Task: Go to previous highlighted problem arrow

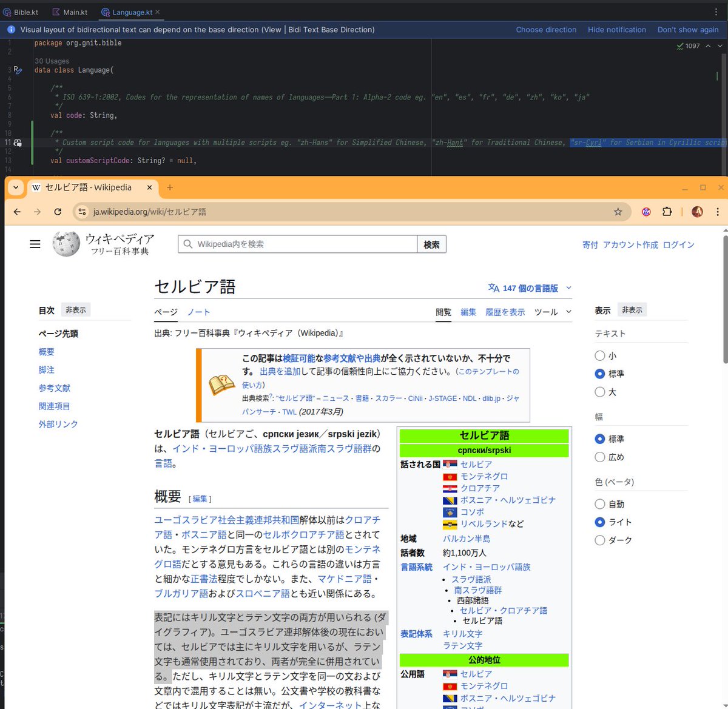Action: (708, 46)
